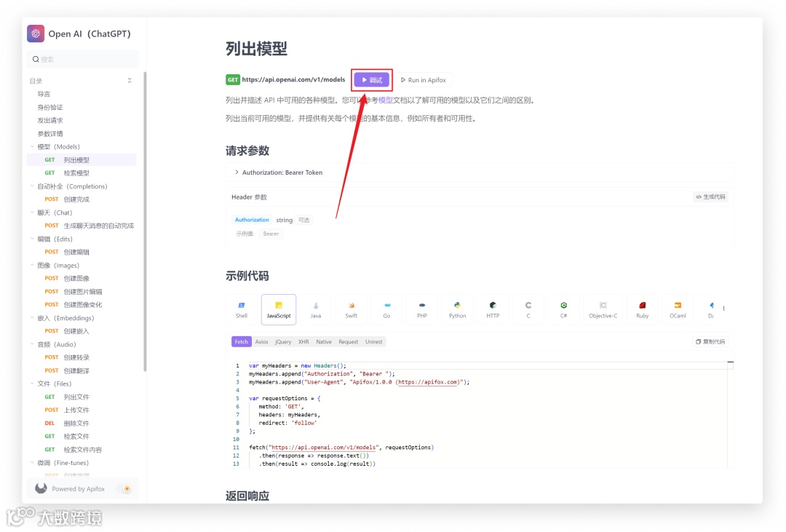Open the 模型 link in description
This screenshot has height=532, width=786.
click(386, 100)
